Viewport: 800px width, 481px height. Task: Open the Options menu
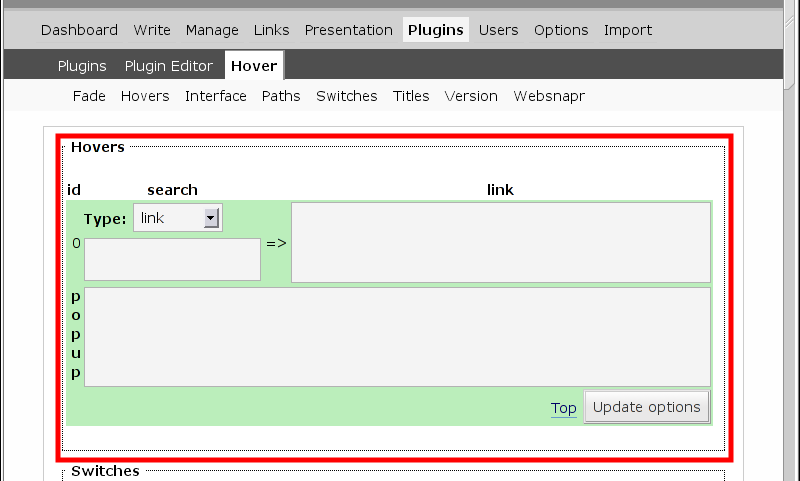coord(561,30)
